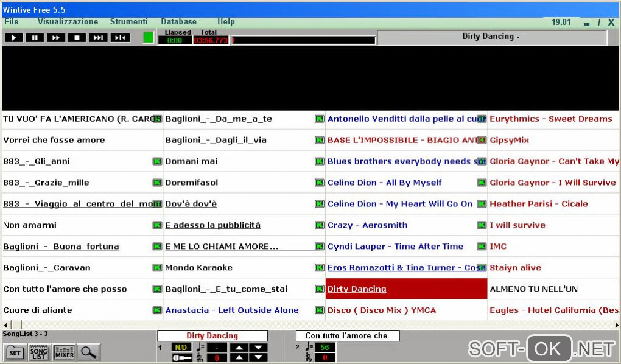
Task: Open the SET folder button
Action: [x=15, y=352]
